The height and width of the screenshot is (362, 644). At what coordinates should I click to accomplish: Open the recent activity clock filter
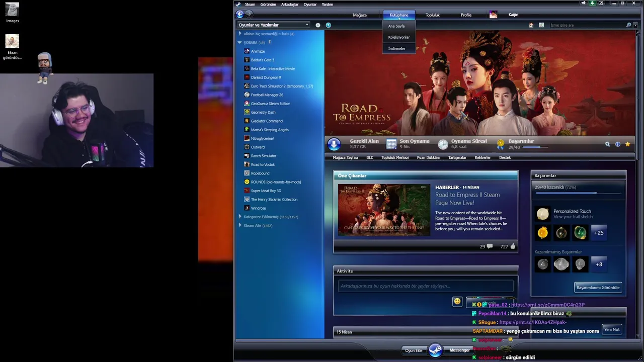(x=318, y=25)
